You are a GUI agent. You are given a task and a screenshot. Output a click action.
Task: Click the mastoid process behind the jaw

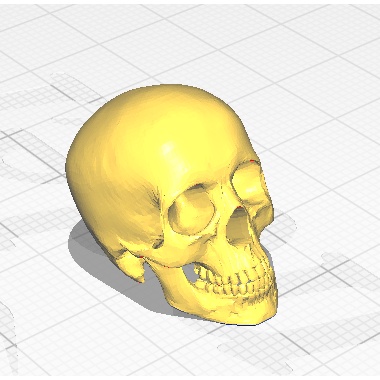tap(133, 267)
